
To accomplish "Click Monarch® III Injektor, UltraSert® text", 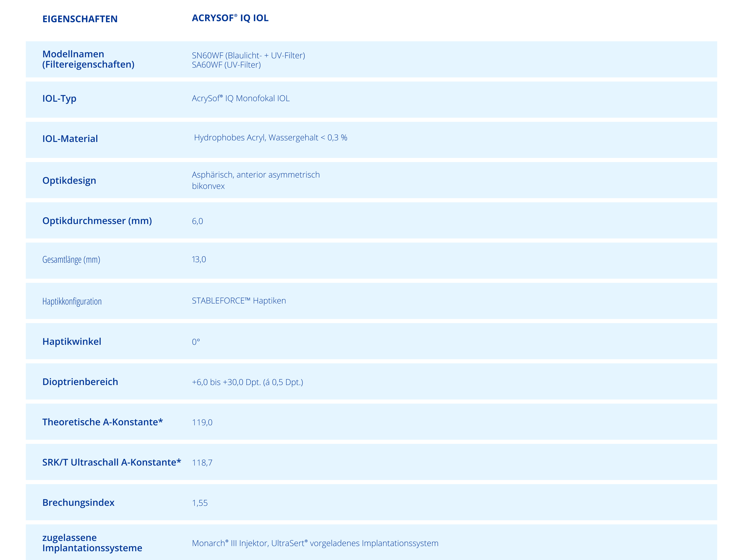I will pyautogui.click(x=250, y=543).
